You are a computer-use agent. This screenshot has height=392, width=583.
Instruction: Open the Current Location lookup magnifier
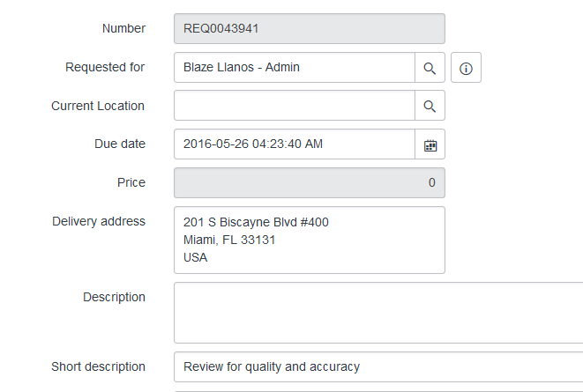coord(430,106)
